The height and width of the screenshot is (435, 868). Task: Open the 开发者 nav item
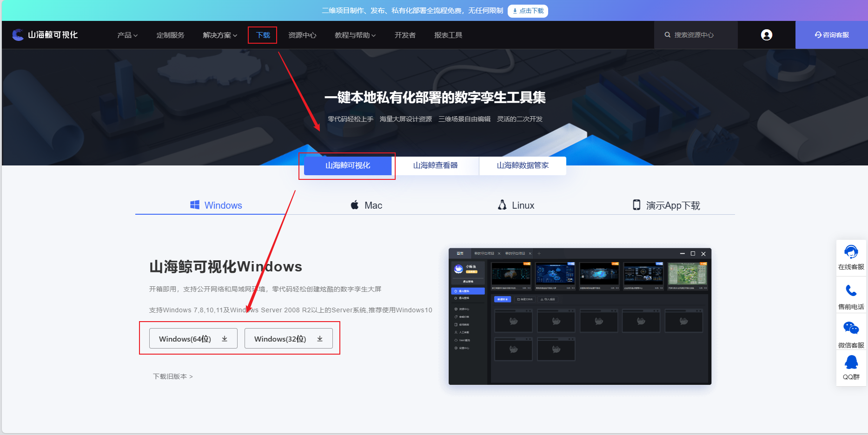(x=405, y=35)
